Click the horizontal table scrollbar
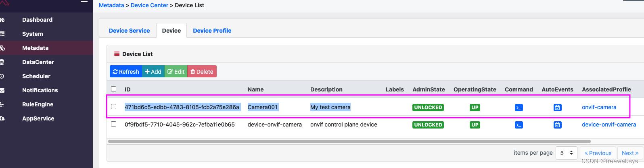This screenshot has width=644, height=168. pyautogui.click(x=349, y=141)
